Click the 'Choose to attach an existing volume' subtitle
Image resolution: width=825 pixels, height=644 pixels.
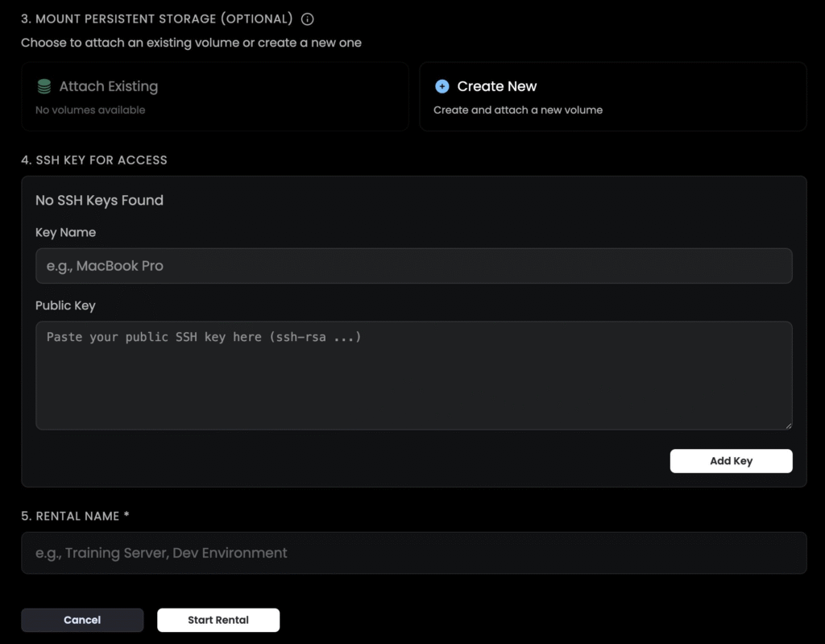tap(191, 43)
